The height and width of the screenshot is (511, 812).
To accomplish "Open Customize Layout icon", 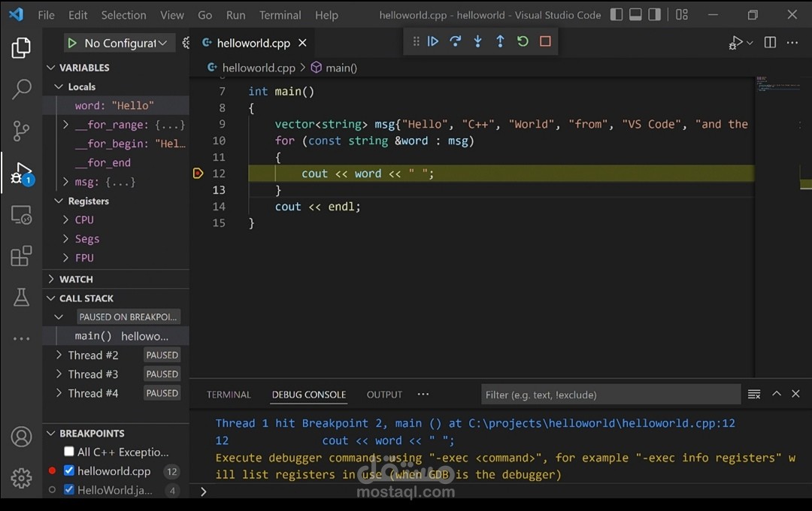I will 682,14.
